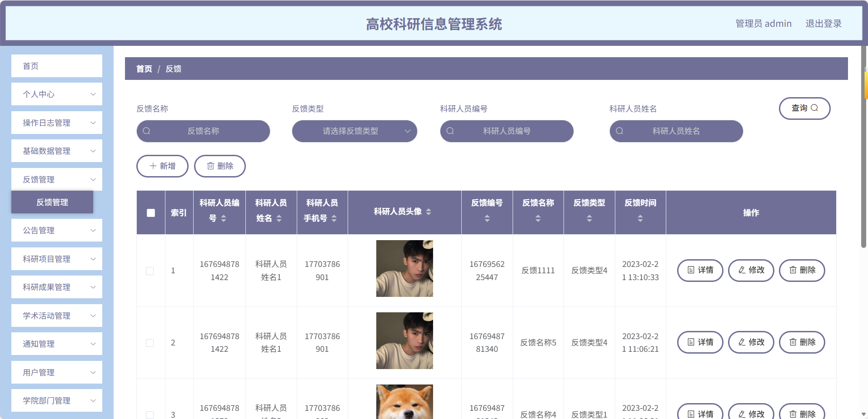
Task: Collapse 反馈管理 parent menu chevron
Action: pyautogui.click(x=93, y=180)
